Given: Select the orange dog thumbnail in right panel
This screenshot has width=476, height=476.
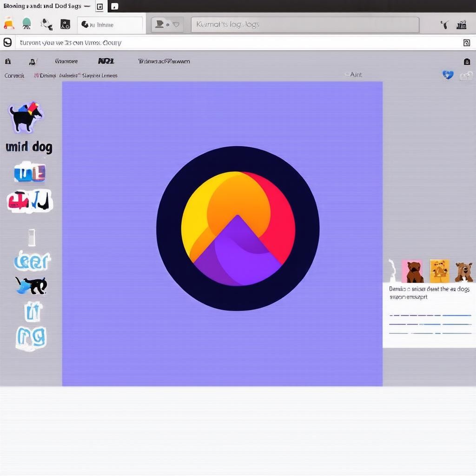Looking at the screenshot, I should click(439, 271).
